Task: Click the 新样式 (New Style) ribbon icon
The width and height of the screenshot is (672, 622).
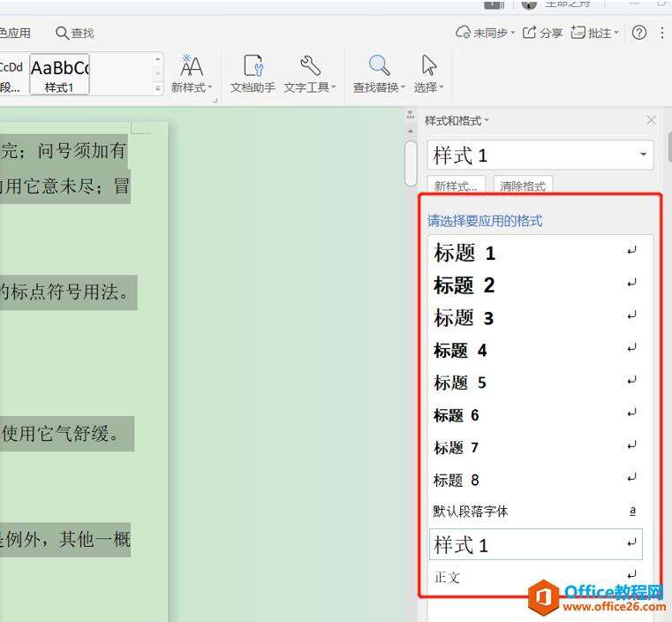Action: tap(191, 66)
